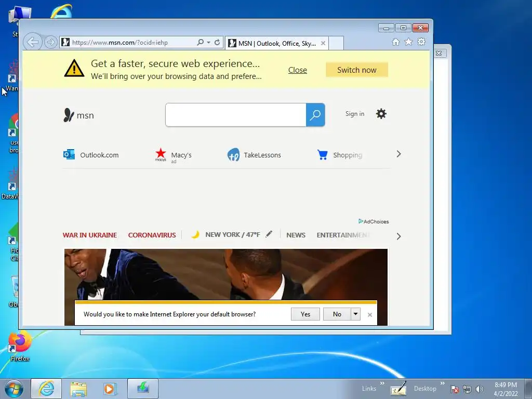Click Internet Explorer on the taskbar
Screen dimensions: 532x399
pyautogui.click(x=46, y=389)
